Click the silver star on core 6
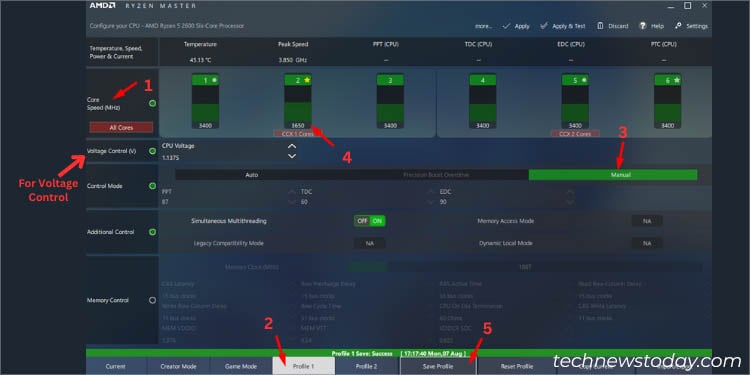The height and width of the screenshot is (375, 750). coord(677,80)
